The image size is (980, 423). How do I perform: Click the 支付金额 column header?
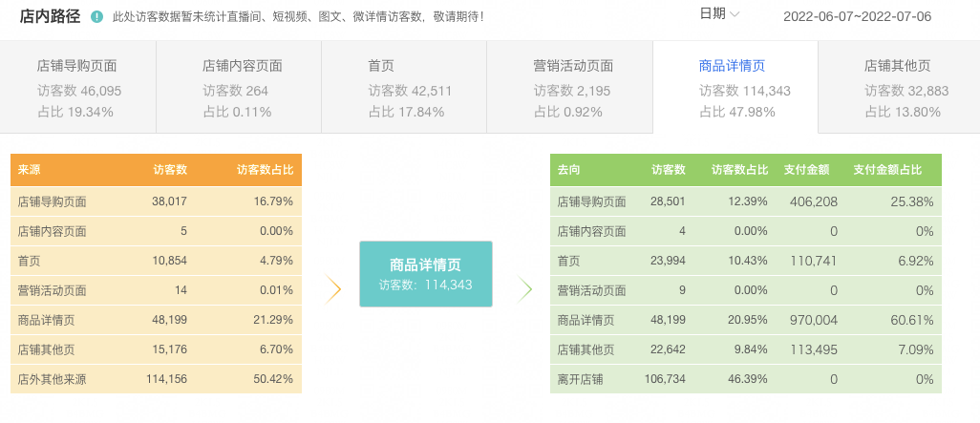[805, 170]
